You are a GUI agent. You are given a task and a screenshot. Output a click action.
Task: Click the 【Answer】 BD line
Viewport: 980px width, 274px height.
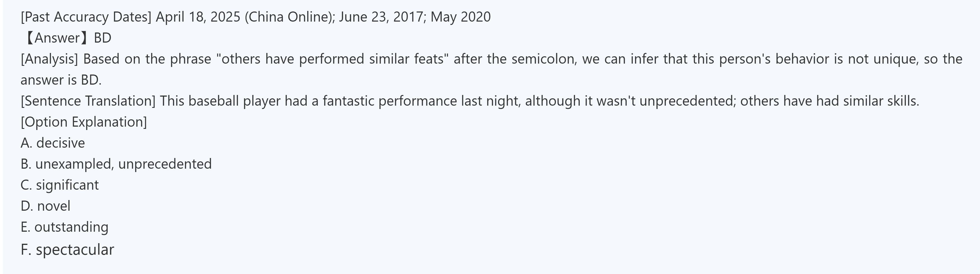tap(67, 38)
